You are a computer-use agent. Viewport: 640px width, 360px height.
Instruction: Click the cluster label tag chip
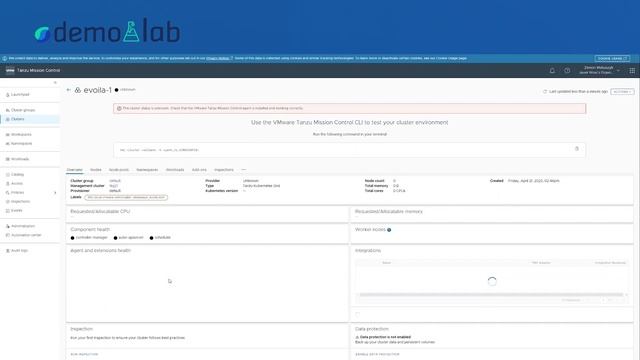coord(126,198)
